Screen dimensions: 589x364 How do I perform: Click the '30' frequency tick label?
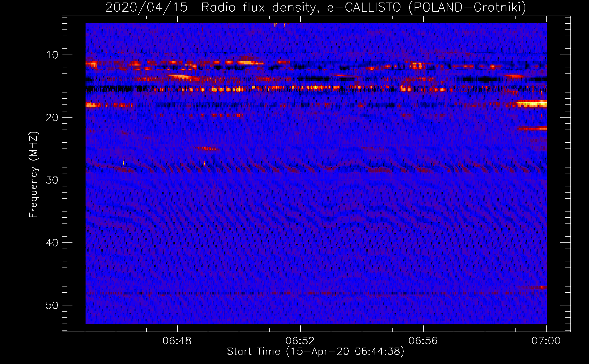[x=52, y=180]
